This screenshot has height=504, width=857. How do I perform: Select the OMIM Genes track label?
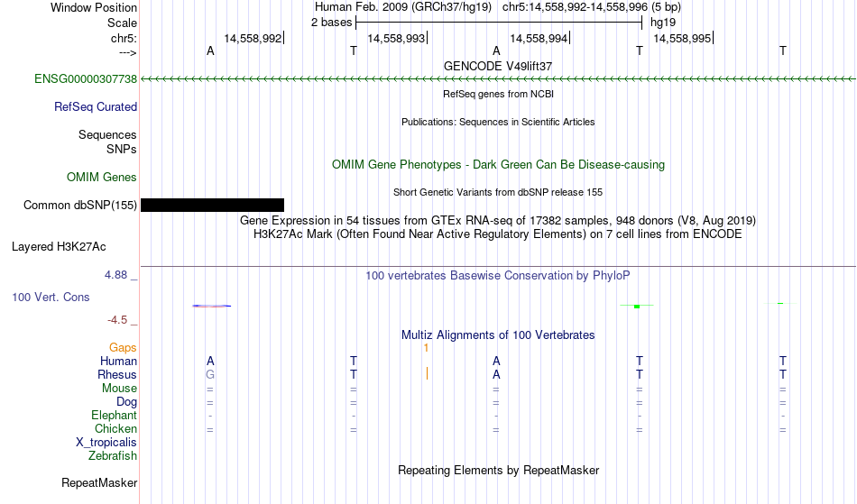(x=102, y=178)
